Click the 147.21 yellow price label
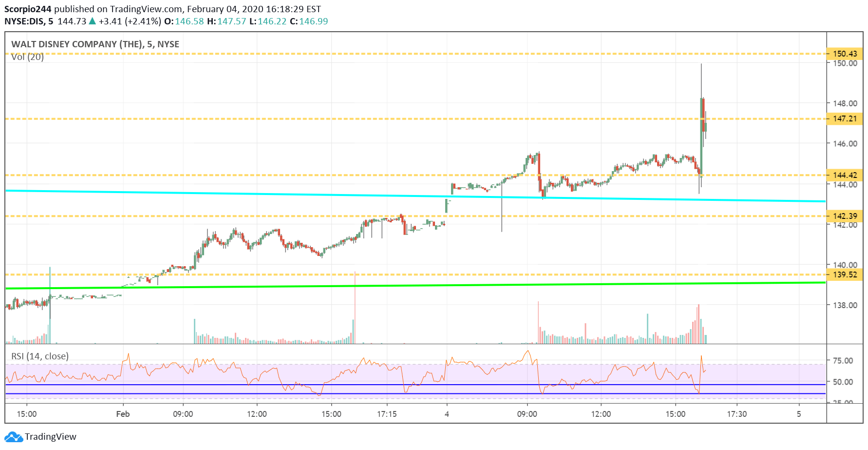The image size is (868, 450). [x=845, y=118]
